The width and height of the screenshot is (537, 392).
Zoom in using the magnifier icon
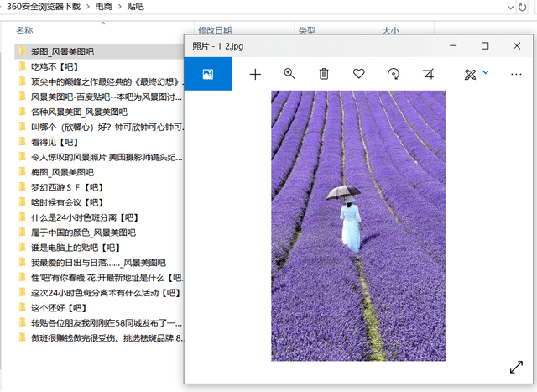pyautogui.click(x=289, y=74)
